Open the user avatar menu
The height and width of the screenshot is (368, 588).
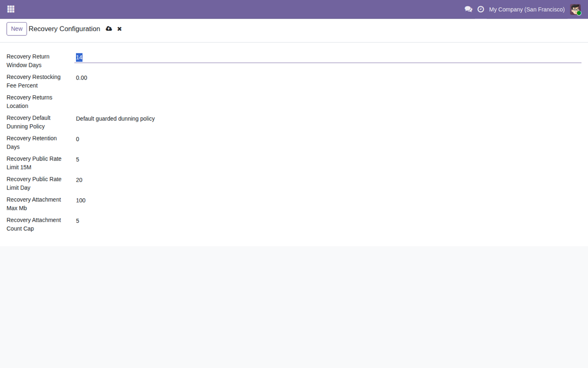[575, 9]
